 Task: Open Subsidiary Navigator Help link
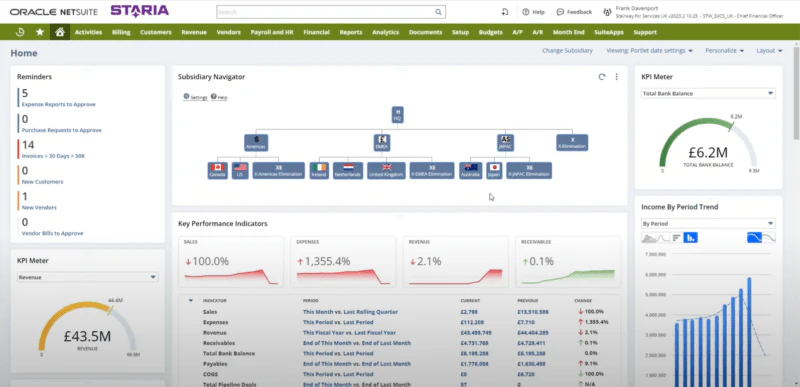point(219,97)
